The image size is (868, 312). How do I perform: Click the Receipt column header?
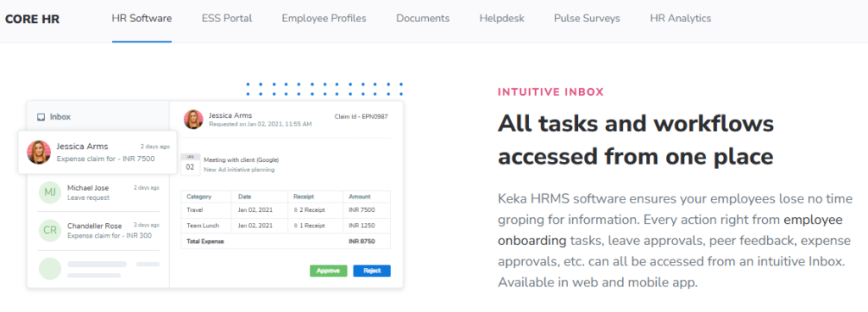[303, 197]
